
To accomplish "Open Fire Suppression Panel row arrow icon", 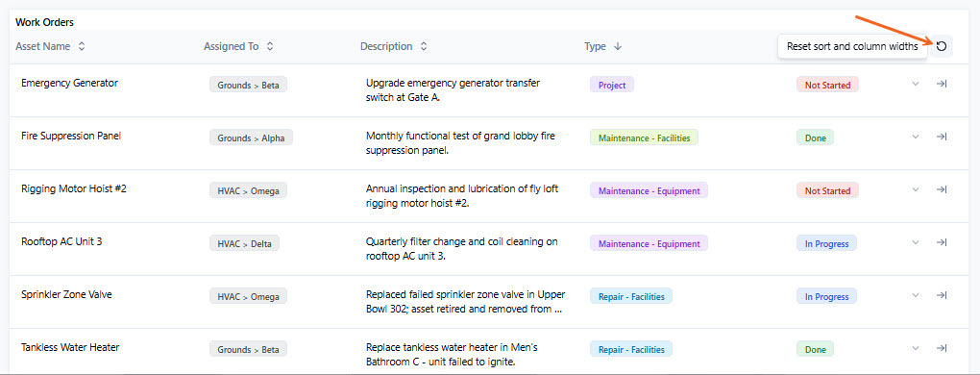I will tap(942, 137).
